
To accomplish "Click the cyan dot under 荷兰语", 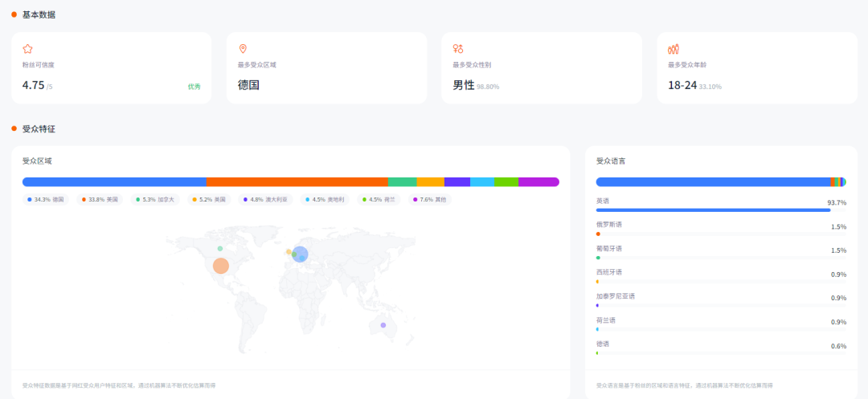I will [x=597, y=329].
